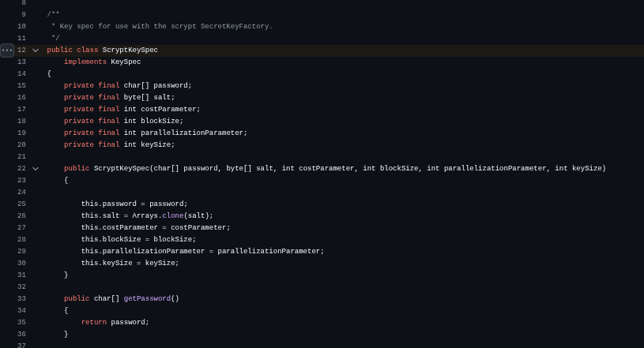
Task: Collapse the ScryptKeySpec class at line 12
Action: click(36, 50)
